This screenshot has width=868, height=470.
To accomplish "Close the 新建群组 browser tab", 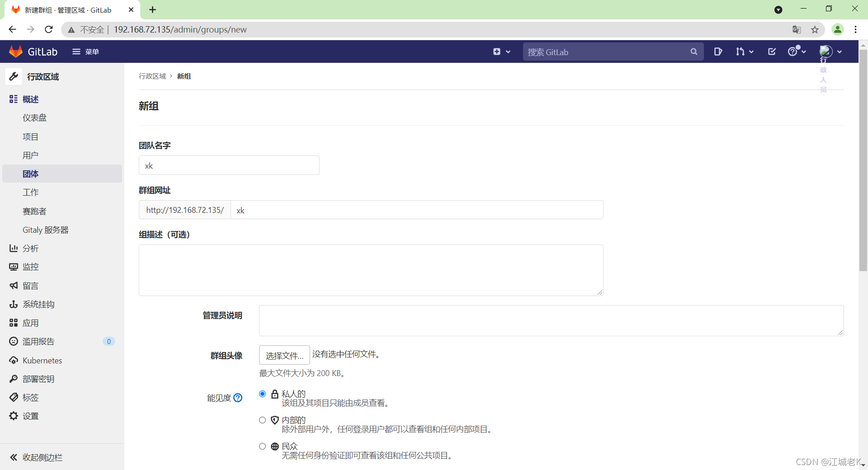I will coord(131,9).
